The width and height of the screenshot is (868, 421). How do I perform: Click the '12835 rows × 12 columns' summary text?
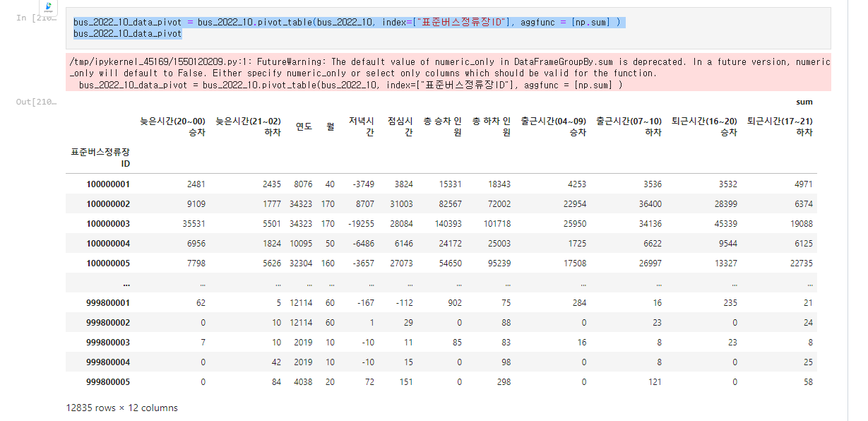pyautogui.click(x=121, y=408)
